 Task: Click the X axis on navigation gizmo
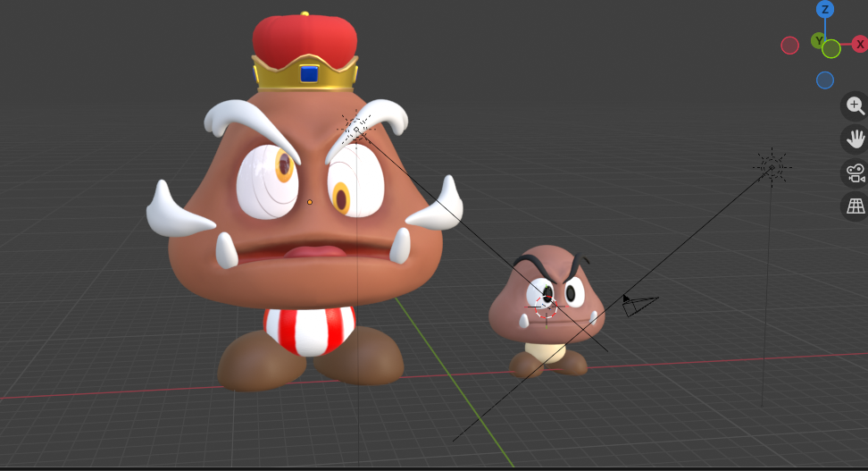click(x=860, y=45)
